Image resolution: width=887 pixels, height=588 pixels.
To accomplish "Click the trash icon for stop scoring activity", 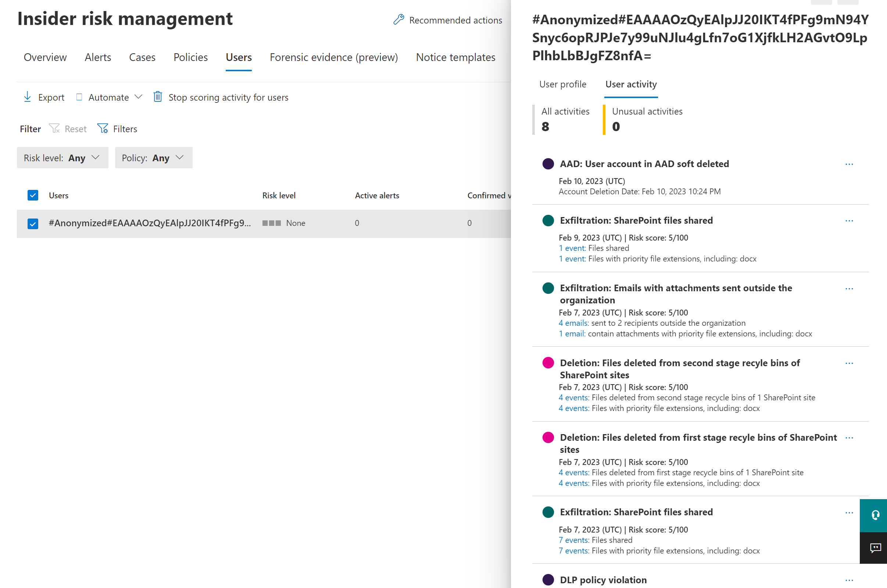I will pos(158,97).
